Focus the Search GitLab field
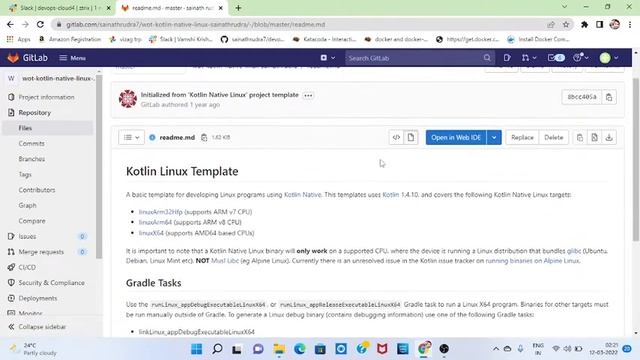This screenshot has width=640, height=360. click(420, 58)
